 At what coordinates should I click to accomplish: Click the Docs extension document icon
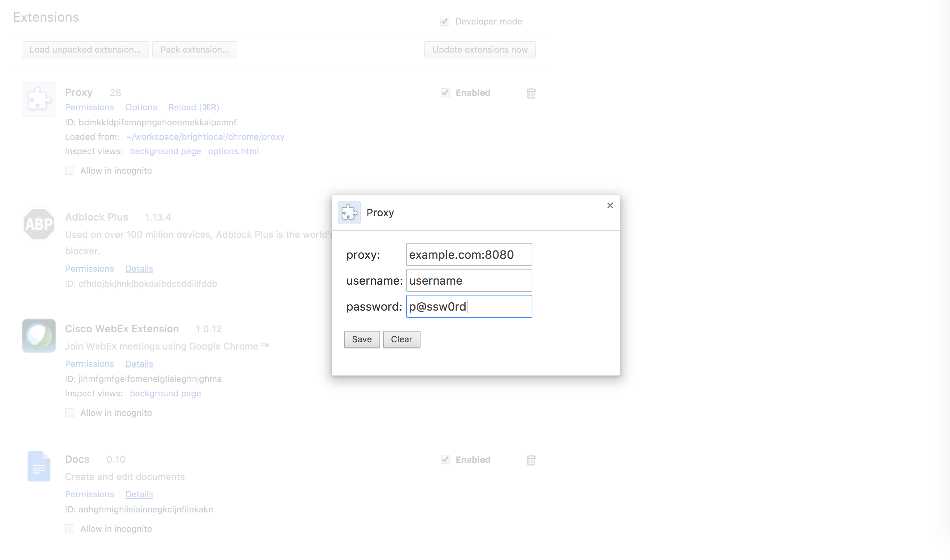point(39,466)
